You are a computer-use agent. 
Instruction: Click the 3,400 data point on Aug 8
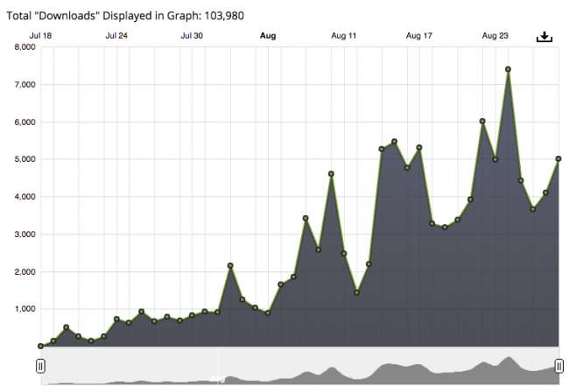pyautogui.click(x=306, y=218)
